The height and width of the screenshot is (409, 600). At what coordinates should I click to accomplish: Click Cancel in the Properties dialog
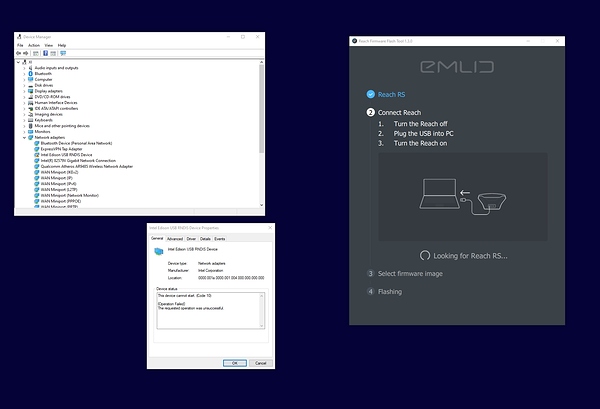(x=261, y=363)
